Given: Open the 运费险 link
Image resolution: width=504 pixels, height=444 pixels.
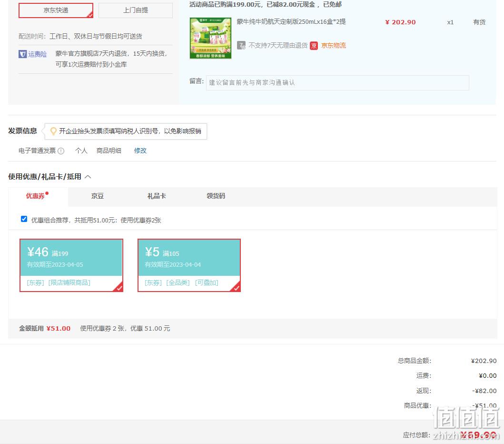Looking at the screenshot, I should click(37, 54).
